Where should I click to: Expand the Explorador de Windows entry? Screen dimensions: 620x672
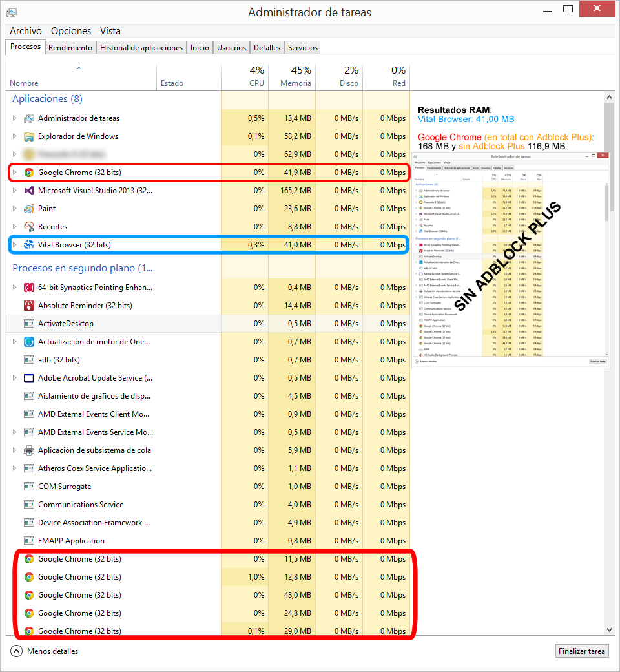pyautogui.click(x=15, y=136)
